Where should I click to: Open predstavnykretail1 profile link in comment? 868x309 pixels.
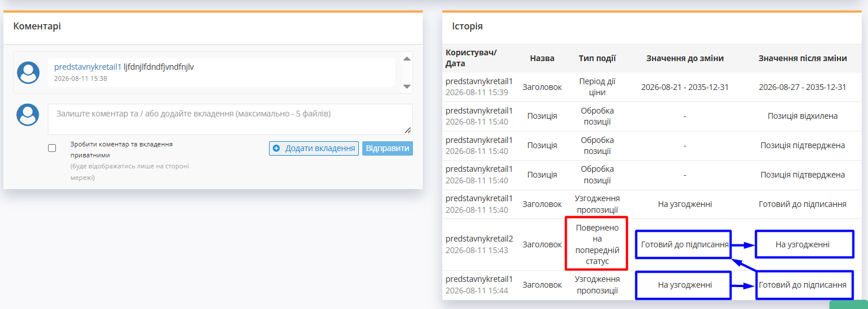coord(88,67)
